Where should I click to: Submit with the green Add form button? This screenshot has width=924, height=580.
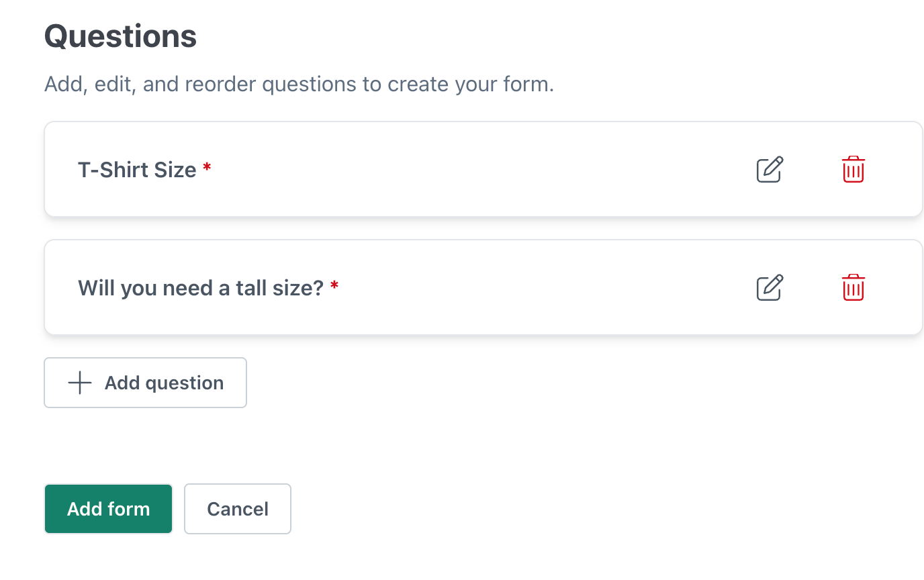[x=109, y=509]
